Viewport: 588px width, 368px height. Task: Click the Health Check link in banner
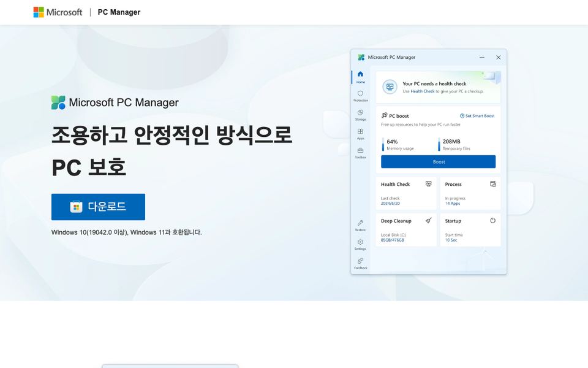[422, 91]
